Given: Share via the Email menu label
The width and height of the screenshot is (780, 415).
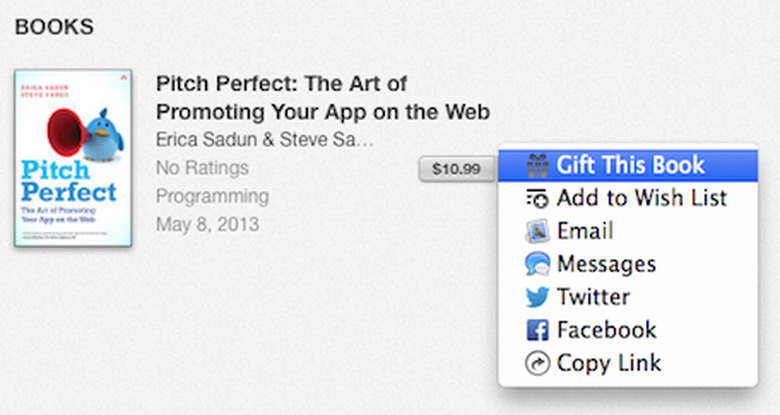Looking at the screenshot, I should [x=585, y=231].
